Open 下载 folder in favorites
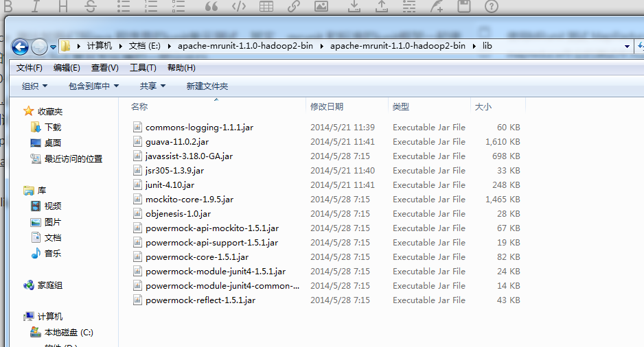The height and width of the screenshot is (347, 644). pyautogui.click(x=53, y=128)
